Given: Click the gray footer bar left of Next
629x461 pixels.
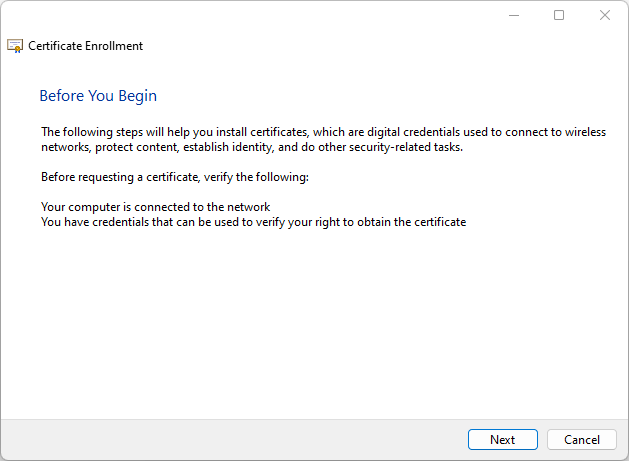Looking at the screenshot, I should [x=230, y=440].
